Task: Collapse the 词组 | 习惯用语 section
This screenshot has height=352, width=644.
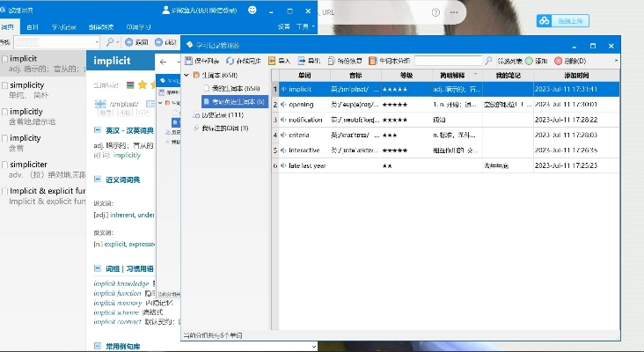Action: point(98,268)
